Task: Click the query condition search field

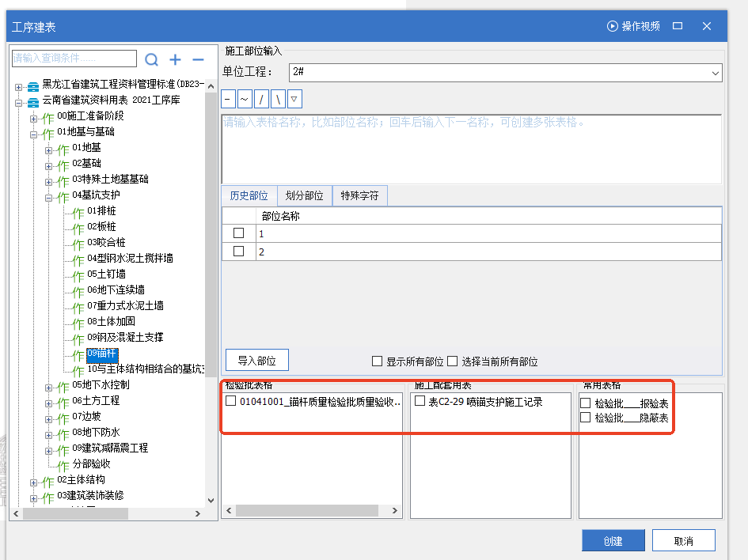Action: (x=74, y=58)
